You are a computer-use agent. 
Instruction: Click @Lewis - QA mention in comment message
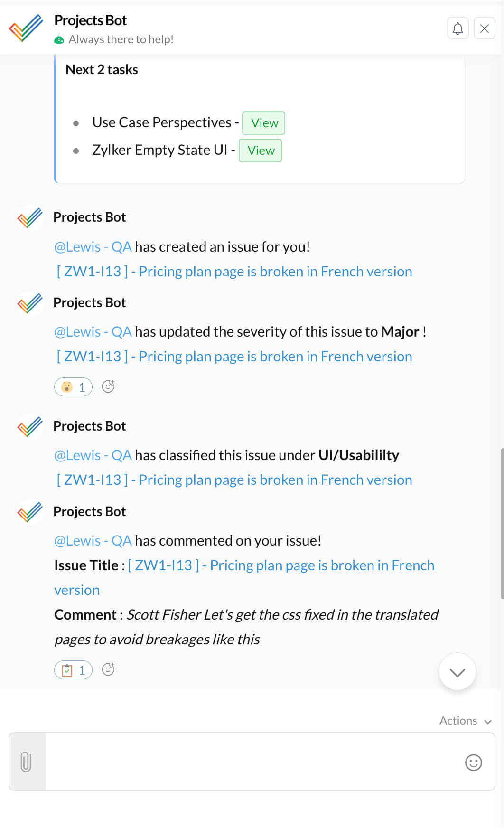pyautogui.click(x=93, y=541)
